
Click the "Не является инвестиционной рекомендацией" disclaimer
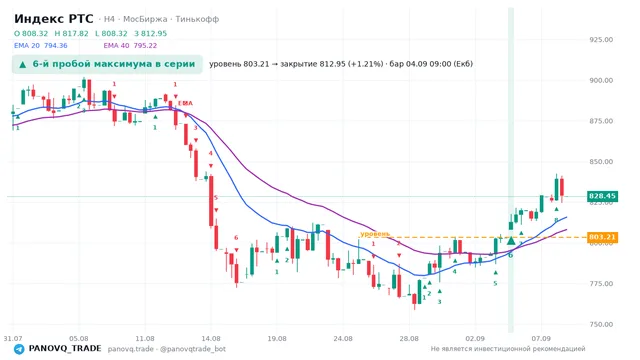pyautogui.click(x=508, y=349)
